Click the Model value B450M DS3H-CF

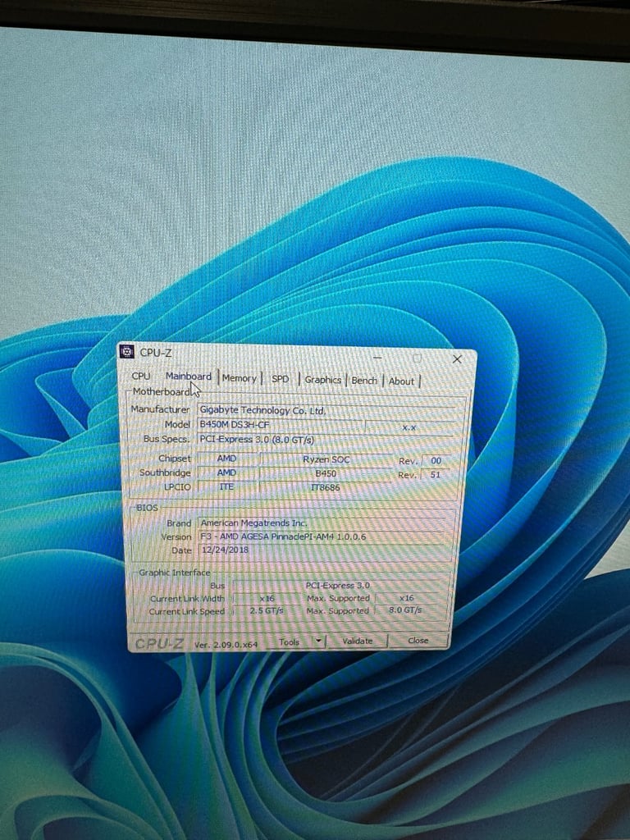pos(281,425)
